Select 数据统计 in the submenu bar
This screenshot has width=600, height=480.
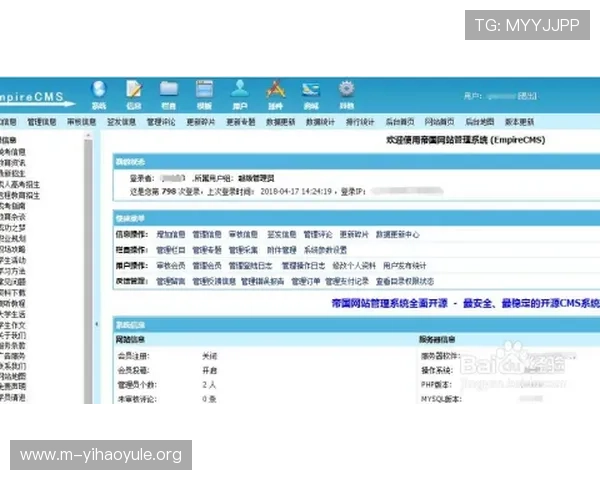pos(320,122)
